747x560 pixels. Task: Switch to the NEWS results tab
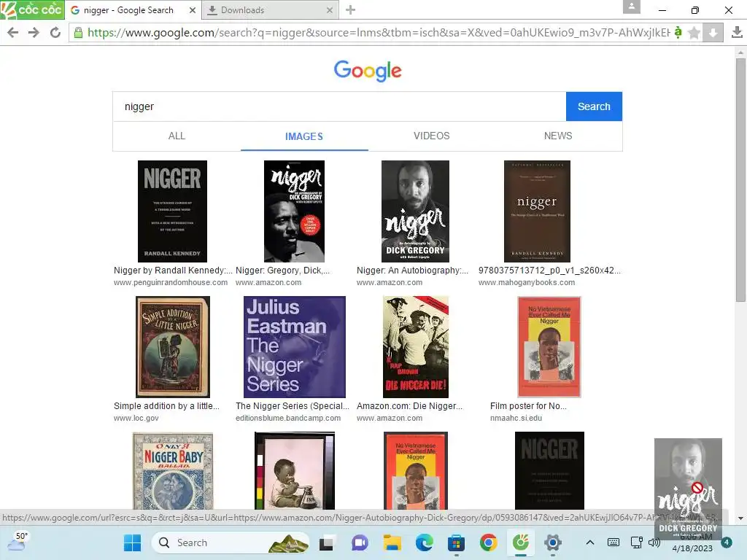pos(558,136)
